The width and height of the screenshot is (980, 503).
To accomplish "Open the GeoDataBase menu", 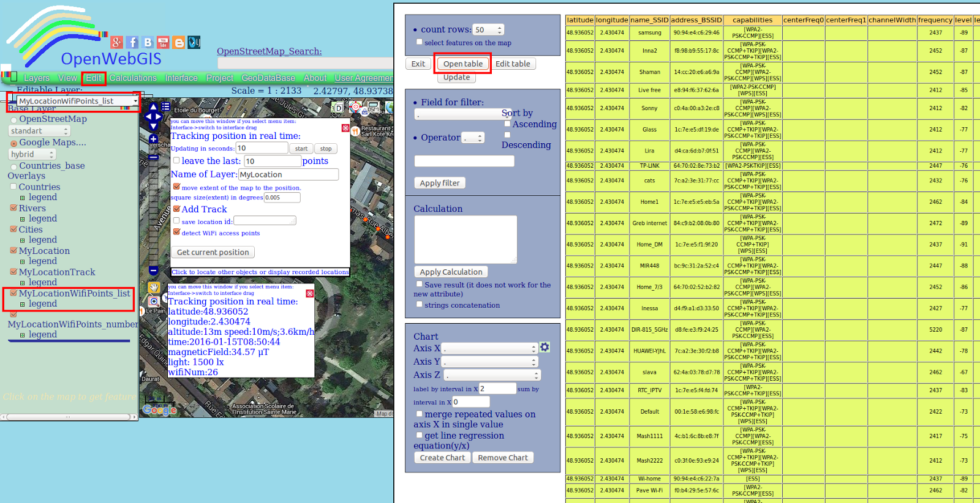I will click(x=268, y=78).
